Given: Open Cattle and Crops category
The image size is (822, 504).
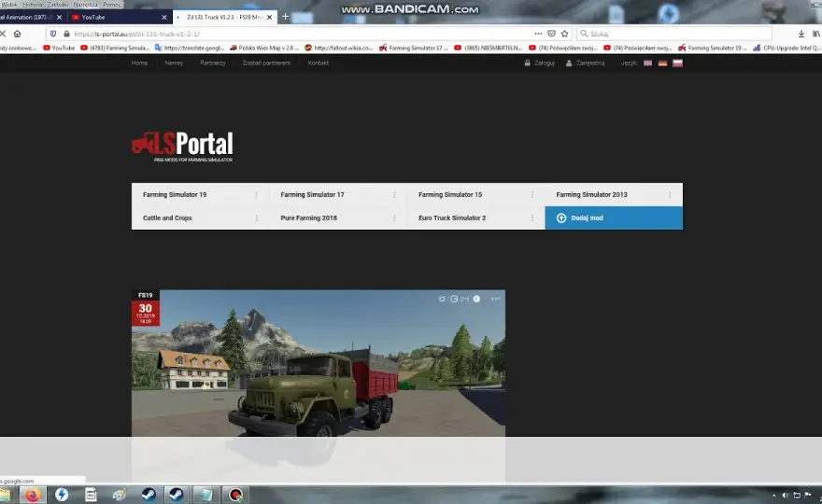Looking at the screenshot, I should coord(168,218).
